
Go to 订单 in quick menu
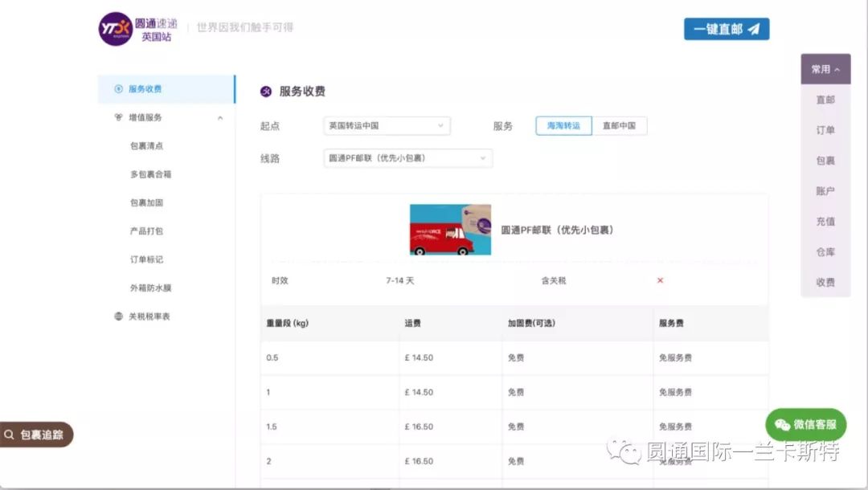[x=825, y=130]
